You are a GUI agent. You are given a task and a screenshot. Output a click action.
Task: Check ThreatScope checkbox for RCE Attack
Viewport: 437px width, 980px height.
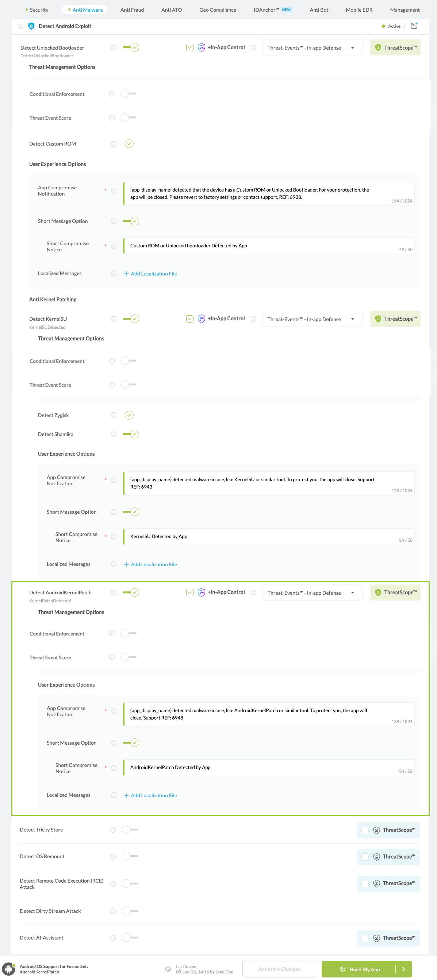click(x=365, y=883)
